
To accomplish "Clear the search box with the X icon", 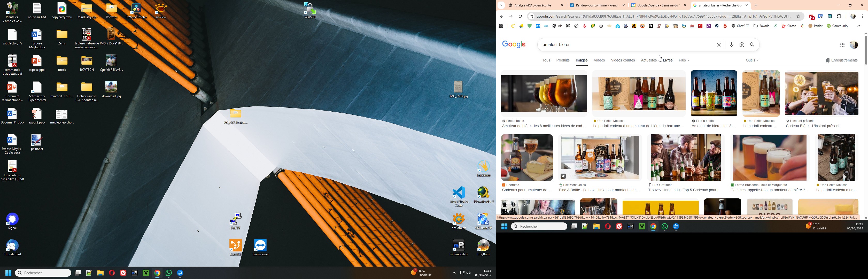I will [719, 45].
